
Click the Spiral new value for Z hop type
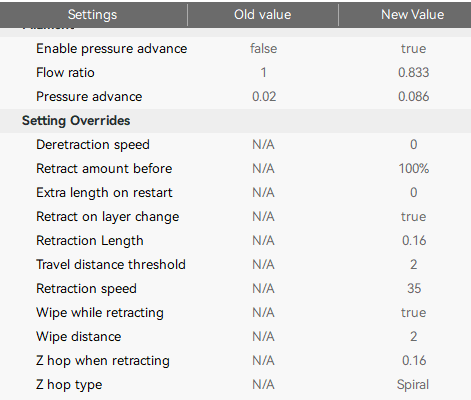413,385
